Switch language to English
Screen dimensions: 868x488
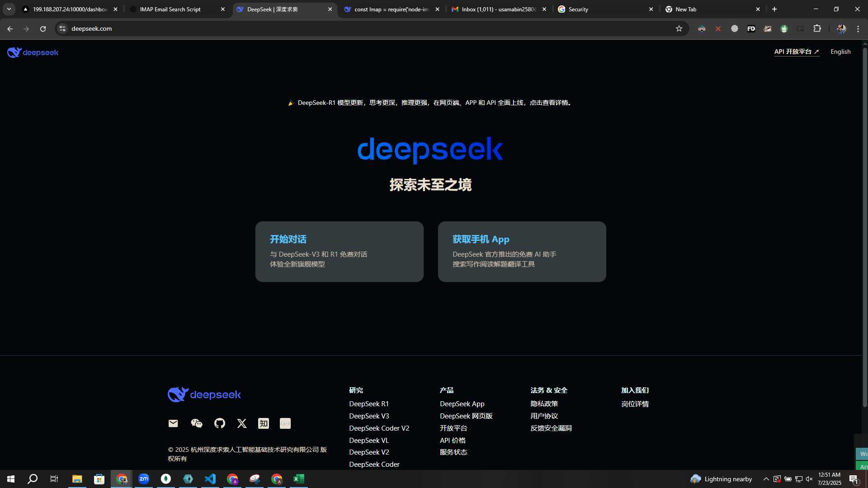pos(840,52)
